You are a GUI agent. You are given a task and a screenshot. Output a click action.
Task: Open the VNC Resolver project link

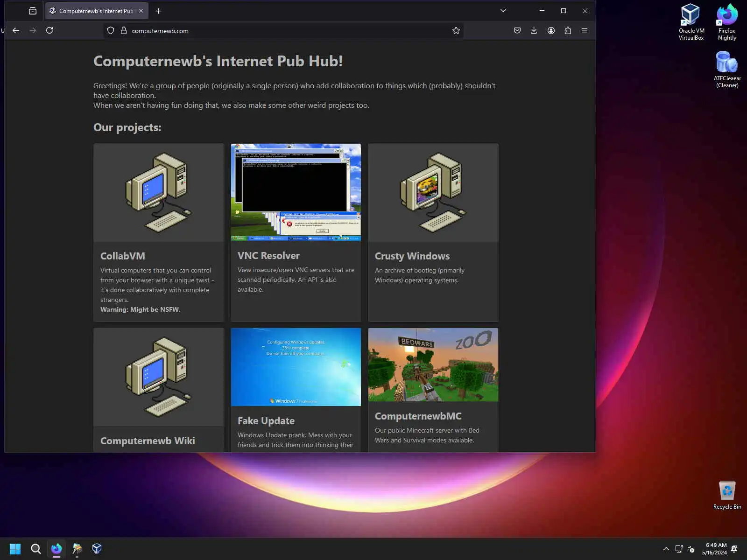click(x=268, y=255)
